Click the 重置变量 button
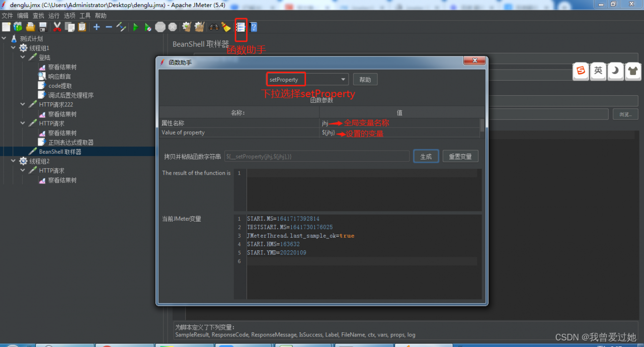Image resolution: width=644 pixels, height=347 pixels. click(460, 156)
